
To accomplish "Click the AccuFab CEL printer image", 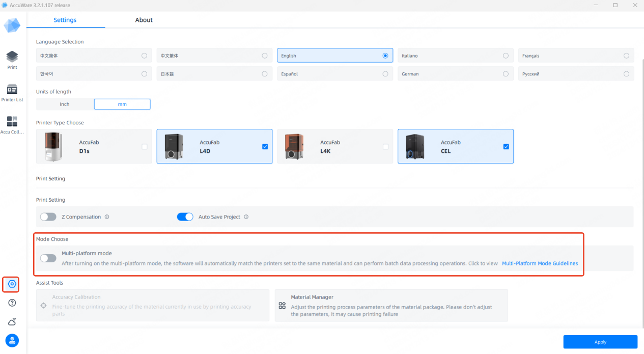I will tap(415, 146).
